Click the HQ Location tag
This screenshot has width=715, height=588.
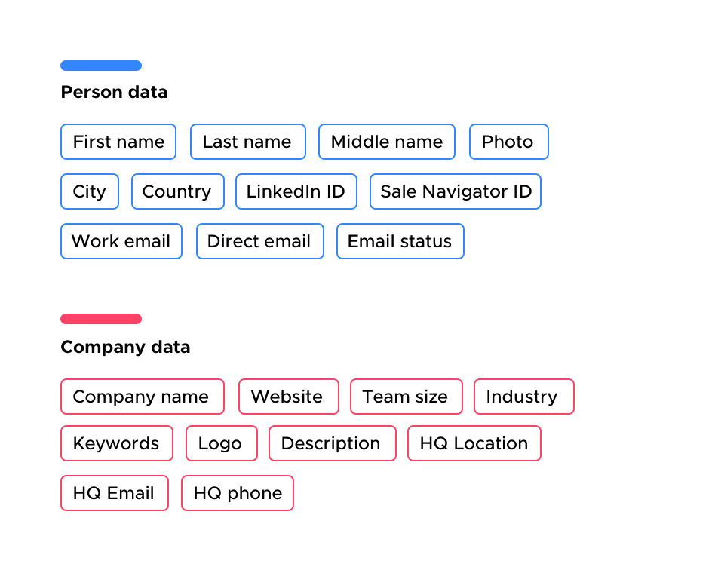[x=474, y=443]
